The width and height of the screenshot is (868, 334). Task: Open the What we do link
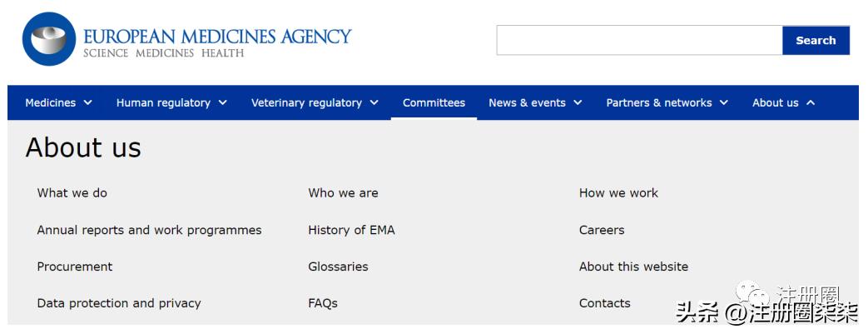72,193
